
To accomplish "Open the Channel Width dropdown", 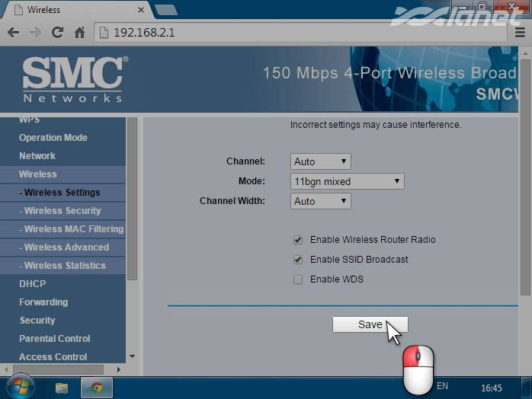I will pyautogui.click(x=321, y=201).
